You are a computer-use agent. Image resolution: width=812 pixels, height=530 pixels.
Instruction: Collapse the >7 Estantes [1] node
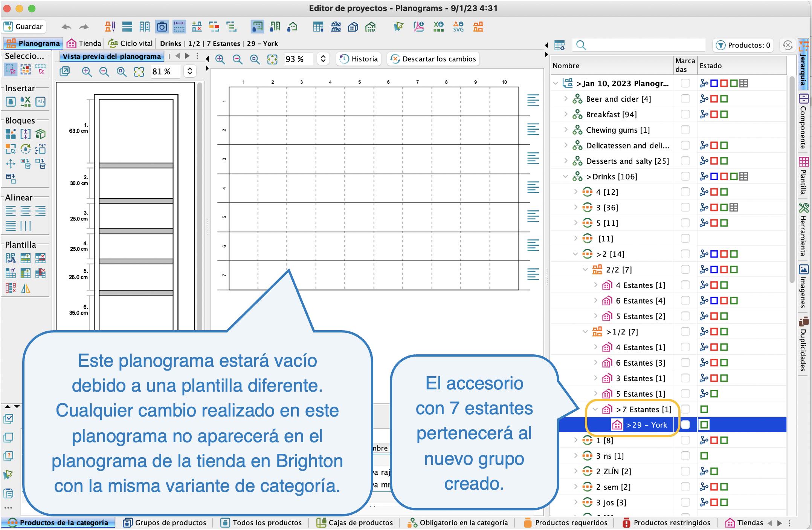coord(595,409)
